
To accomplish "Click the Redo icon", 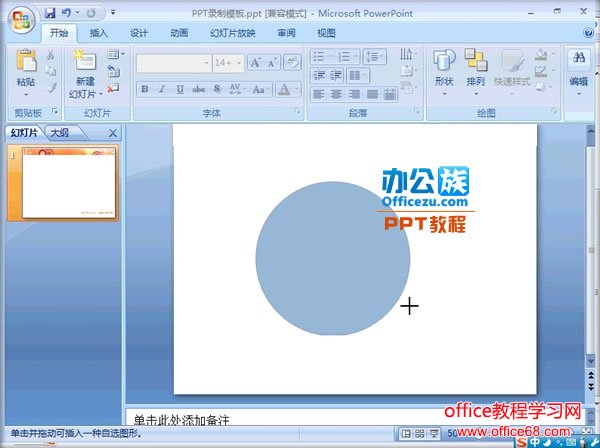I will click(x=91, y=13).
